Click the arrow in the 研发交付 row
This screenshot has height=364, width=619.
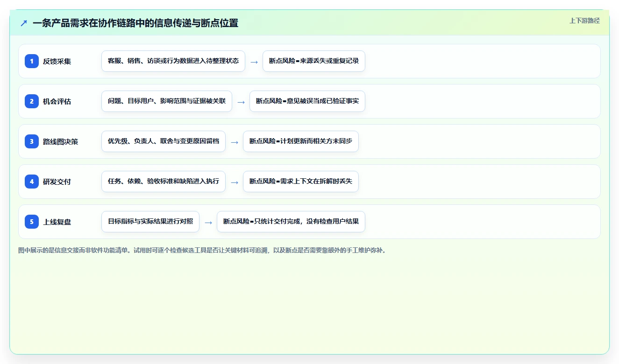(235, 182)
